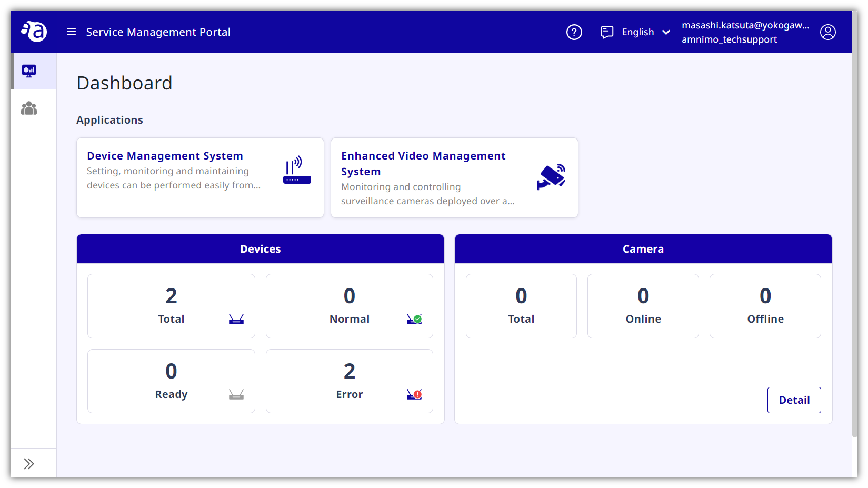Click the chevron next to English

pos(666,32)
